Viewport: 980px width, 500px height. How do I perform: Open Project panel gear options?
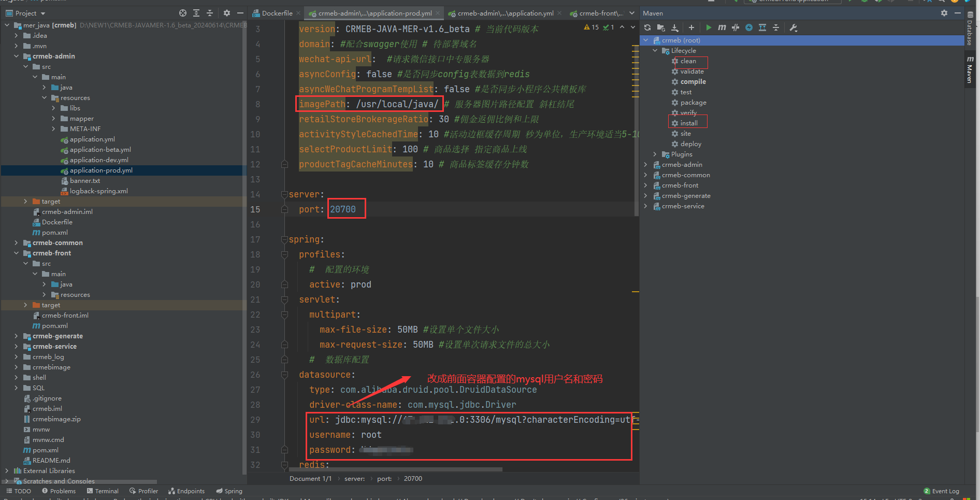pyautogui.click(x=227, y=13)
